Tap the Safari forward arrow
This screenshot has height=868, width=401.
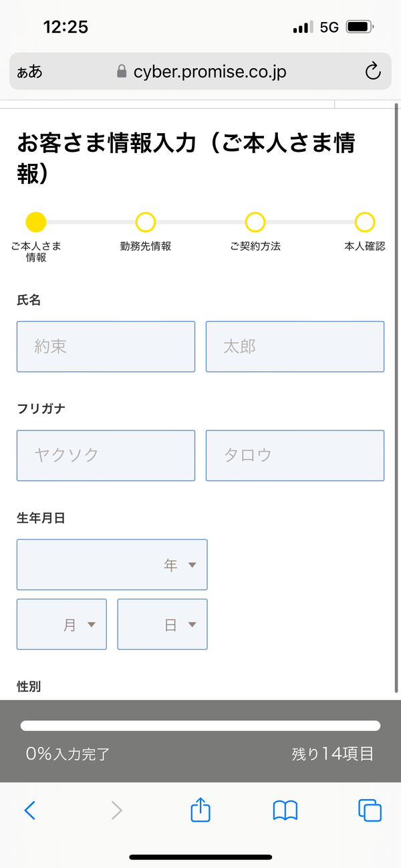click(x=116, y=810)
